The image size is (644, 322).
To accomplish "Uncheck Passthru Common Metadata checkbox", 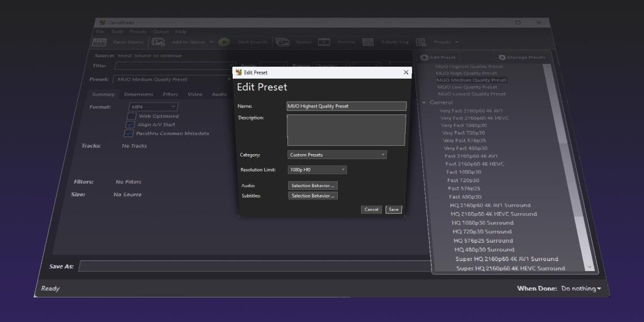I will click(x=128, y=133).
